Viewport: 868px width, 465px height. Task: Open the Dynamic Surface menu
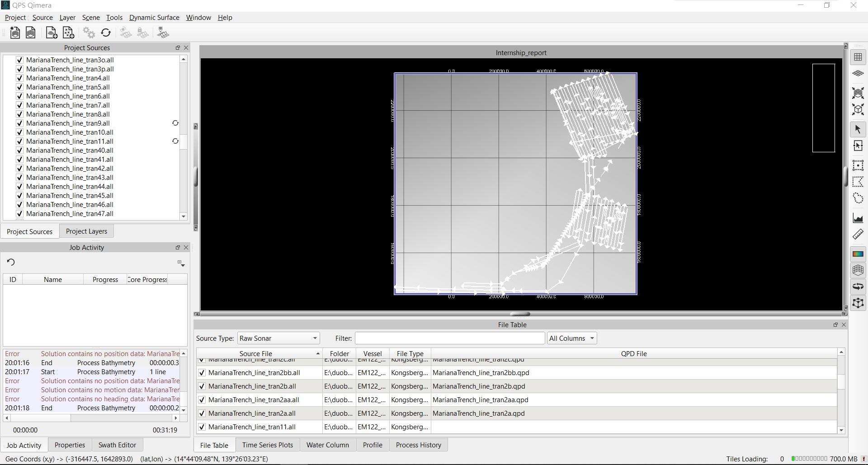[x=154, y=18]
